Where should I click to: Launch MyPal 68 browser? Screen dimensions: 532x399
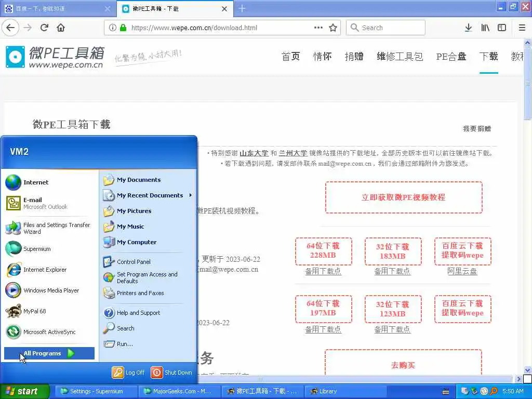pos(50,311)
